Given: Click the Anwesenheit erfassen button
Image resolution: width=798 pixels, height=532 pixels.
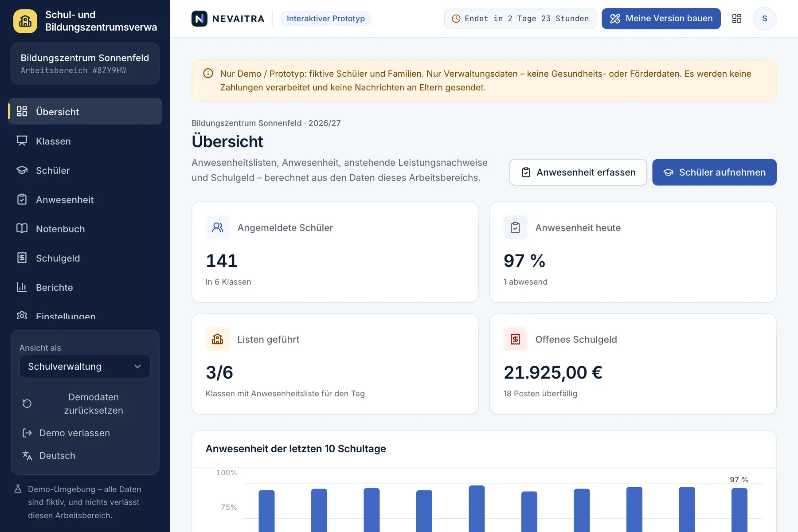Looking at the screenshot, I should point(578,172).
